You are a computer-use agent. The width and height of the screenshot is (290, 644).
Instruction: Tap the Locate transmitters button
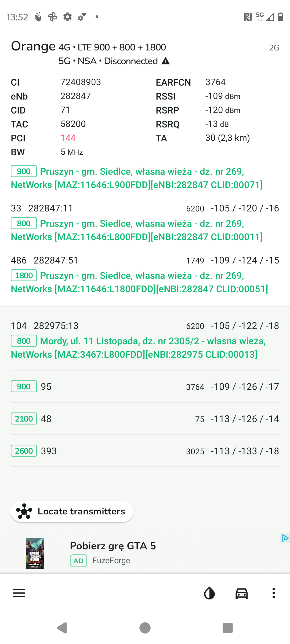click(72, 511)
